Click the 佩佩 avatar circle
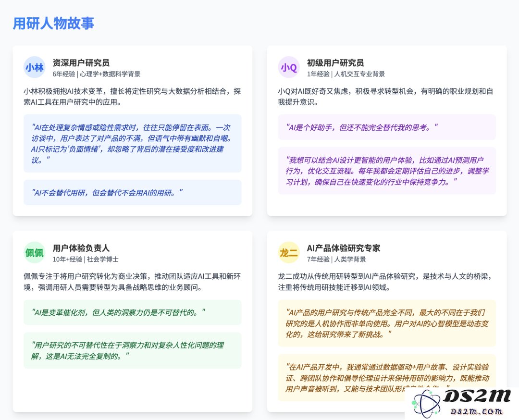 35,253
